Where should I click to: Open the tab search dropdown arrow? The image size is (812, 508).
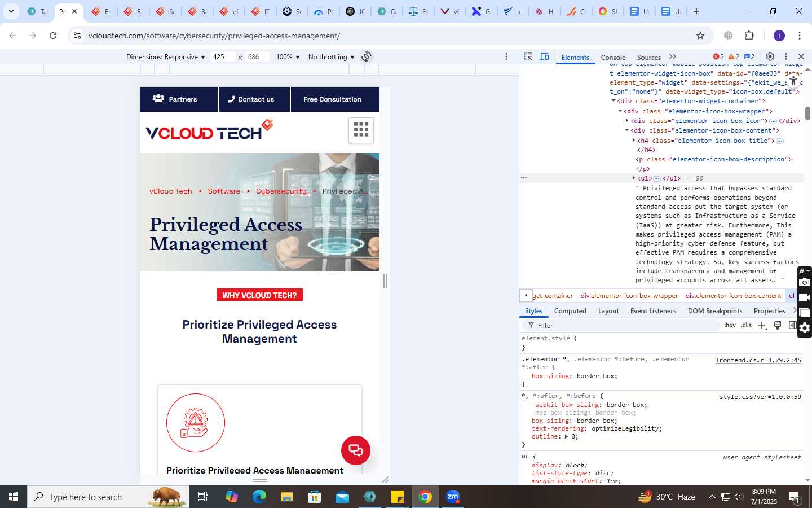(x=11, y=11)
